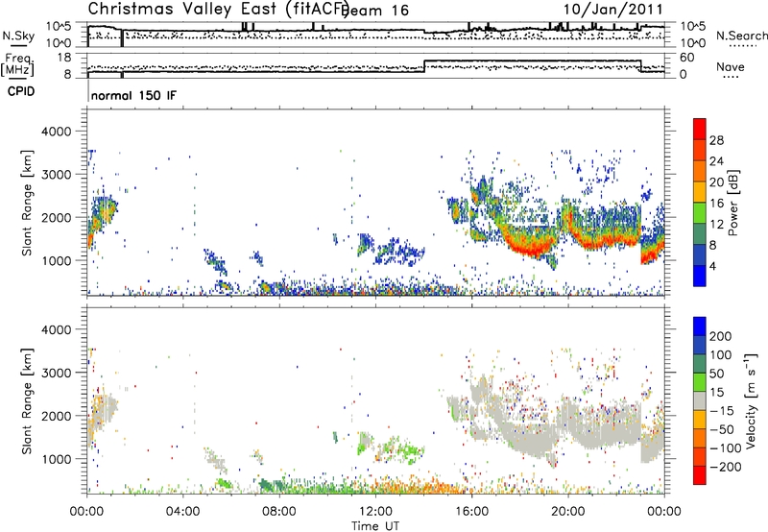Viewport: 768px width, 532px height.
Task: Click the 'N.Sky' legend label
Action: 18,36
